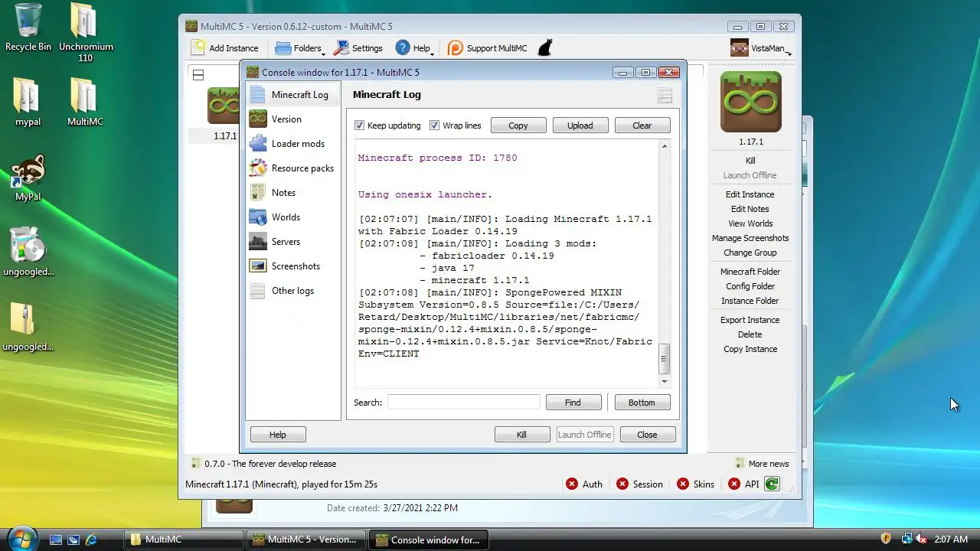Click Manage Screenshots in the side panel
Image resolution: width=980 pixels, height=551 pixels.
[750, 238]
